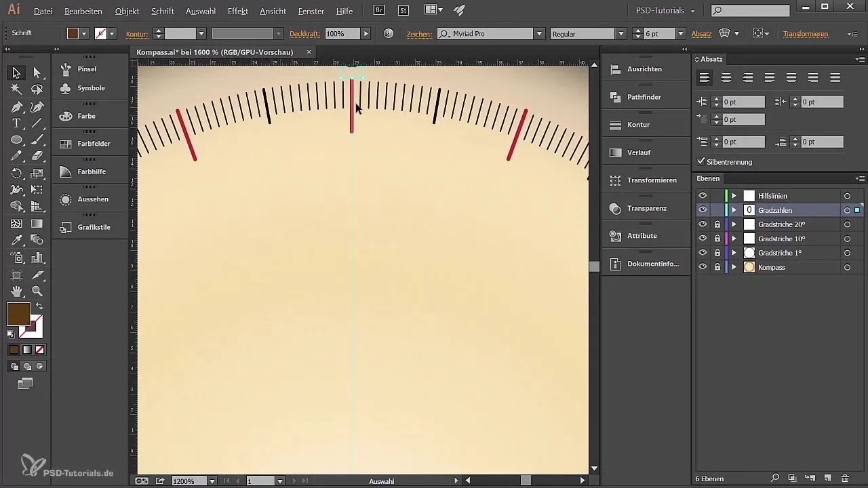
Task: Select the Magic Wand tool
Action: [x=16, y=89]
